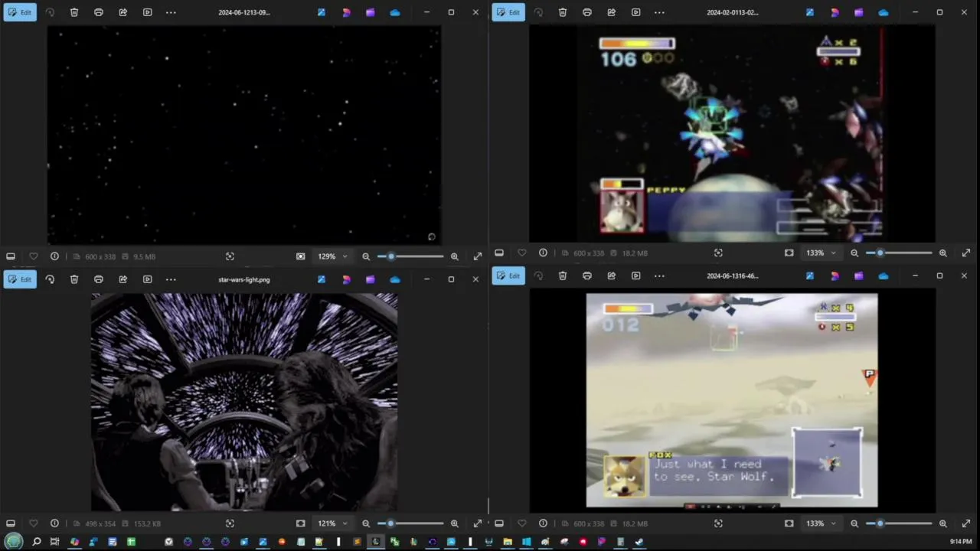
Task: Open the 129% zoom level dropdown
Action: [333, 256]
